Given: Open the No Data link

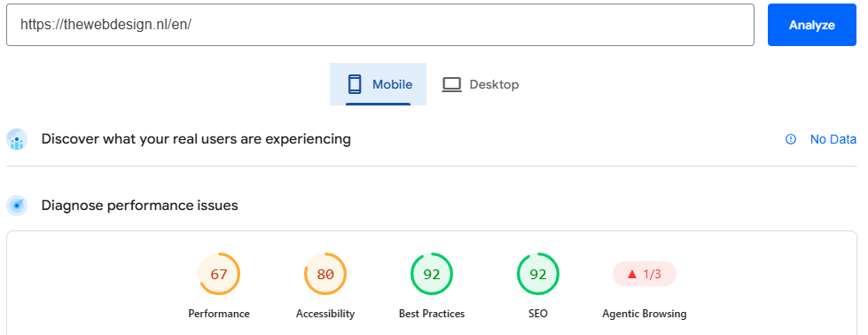Looking at the screenshot, I should coord(833,139).
